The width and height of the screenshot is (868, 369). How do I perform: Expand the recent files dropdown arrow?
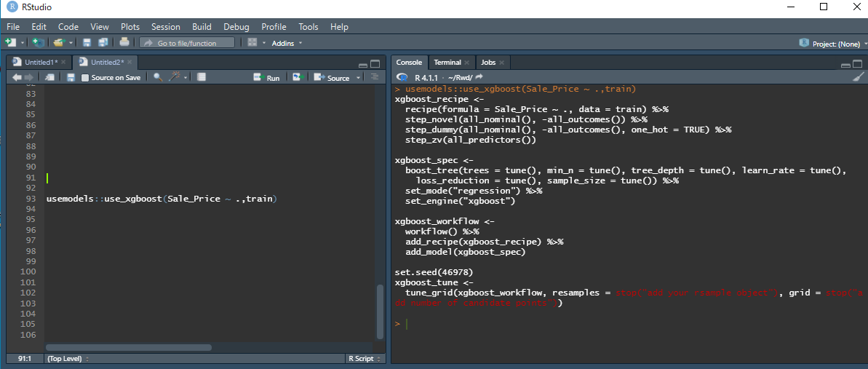(x=71, y=43)
